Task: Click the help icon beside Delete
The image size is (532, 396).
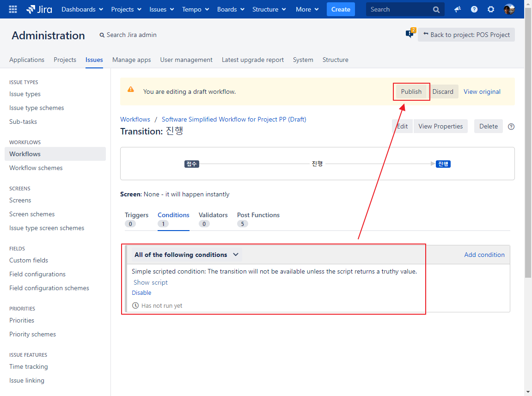Action: point(511,127)
